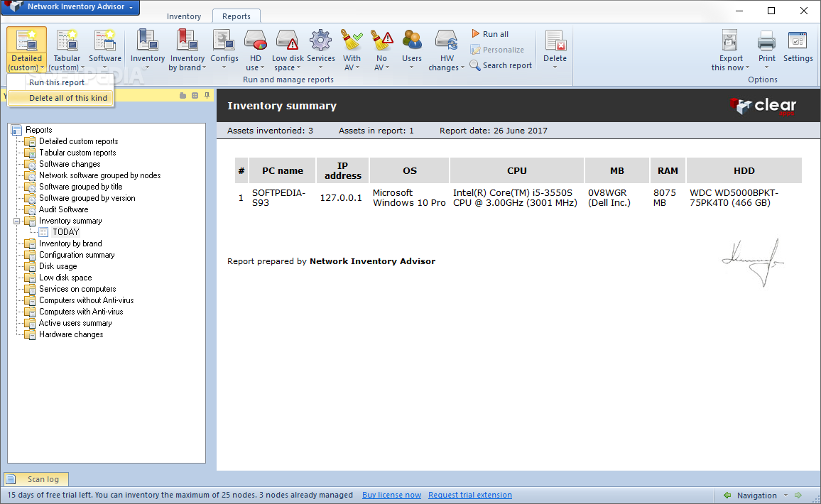
Task: Click the Software report icon
Action: 104,41
